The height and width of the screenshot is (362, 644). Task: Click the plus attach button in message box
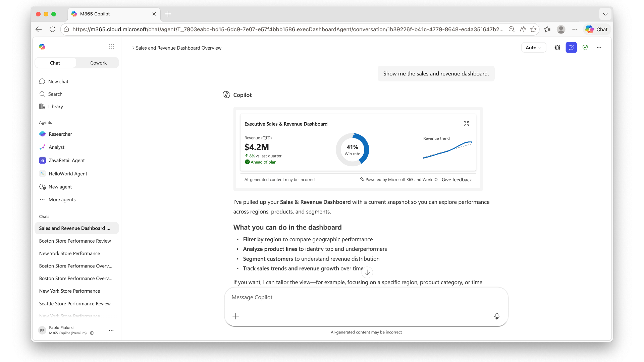[x=236, y=316]
